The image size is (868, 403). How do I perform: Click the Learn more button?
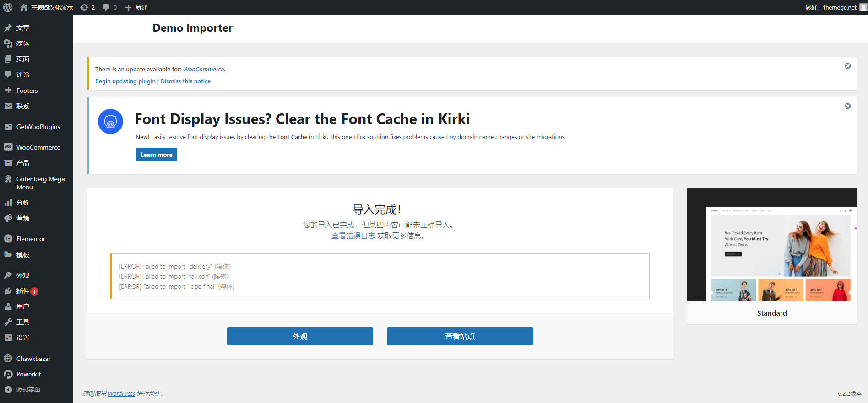tap(156, 155)
